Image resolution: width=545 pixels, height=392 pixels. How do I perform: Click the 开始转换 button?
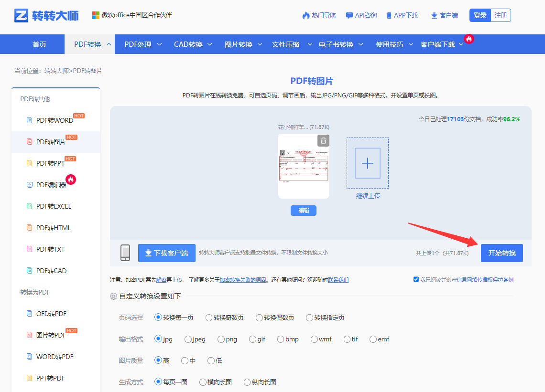tap(502, 253)
